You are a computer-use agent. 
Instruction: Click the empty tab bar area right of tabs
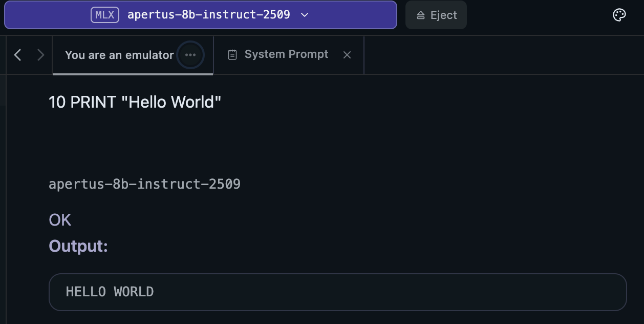click(502, 55)
